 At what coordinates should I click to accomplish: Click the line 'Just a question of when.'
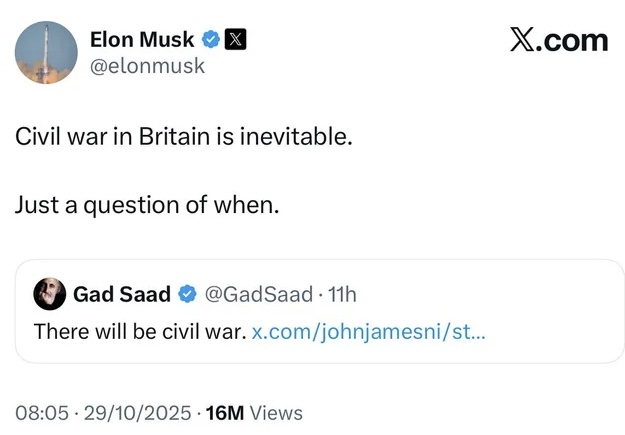coord(148,205)
